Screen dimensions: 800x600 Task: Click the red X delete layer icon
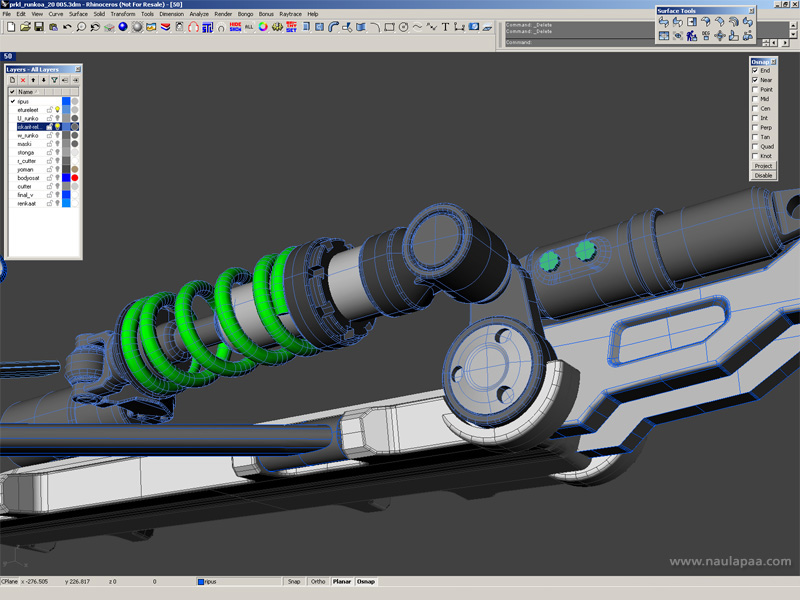[x=23, y=80]
